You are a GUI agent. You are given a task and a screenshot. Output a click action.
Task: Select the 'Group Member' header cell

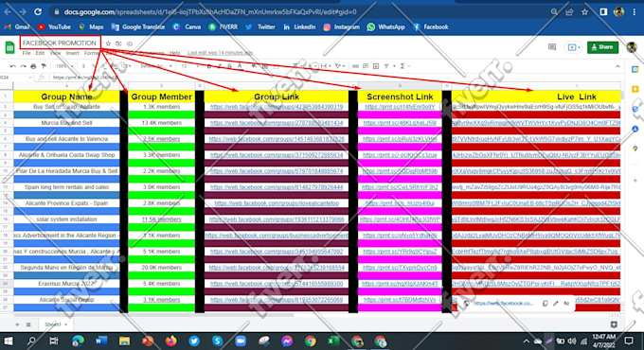(161, 96)
